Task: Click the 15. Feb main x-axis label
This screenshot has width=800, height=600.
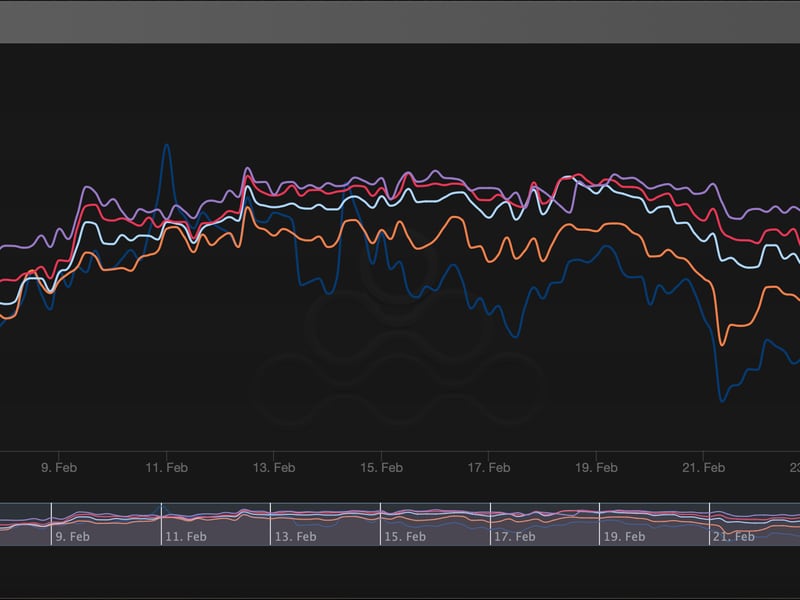Action: coord(381,467)
